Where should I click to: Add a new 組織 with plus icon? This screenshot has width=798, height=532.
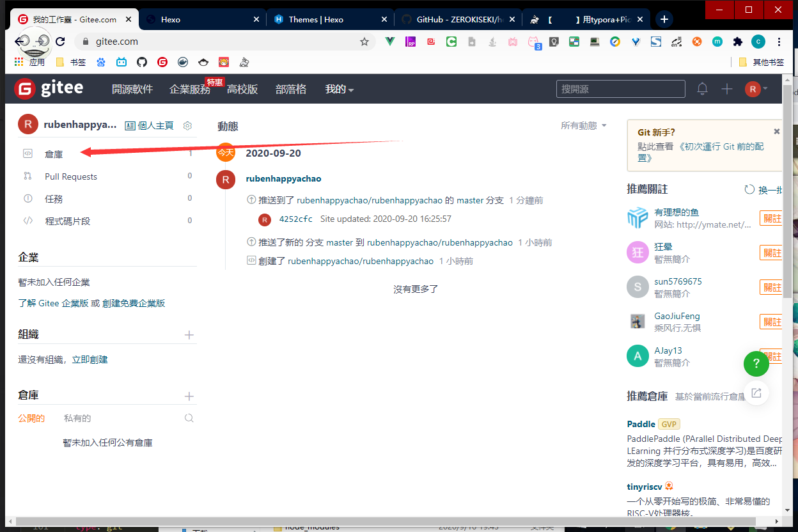click(189, 335)
